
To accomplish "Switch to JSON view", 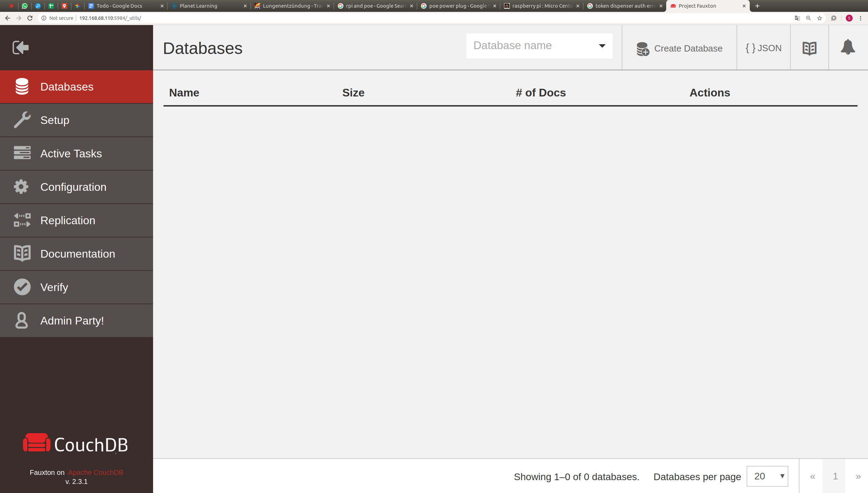I will click(x=763, y=48).
